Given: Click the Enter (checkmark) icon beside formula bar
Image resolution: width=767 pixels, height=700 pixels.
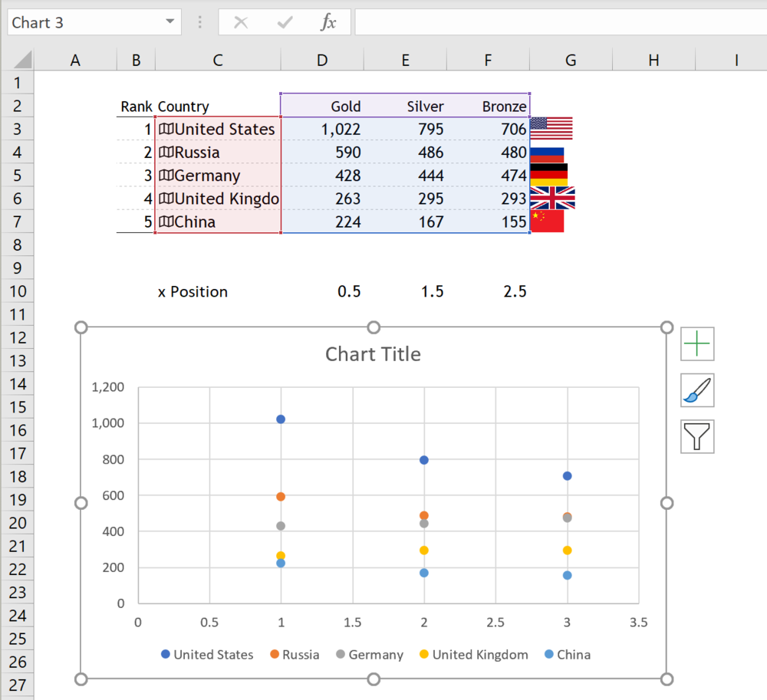Looking at the screenshot, I should [285, 21].
